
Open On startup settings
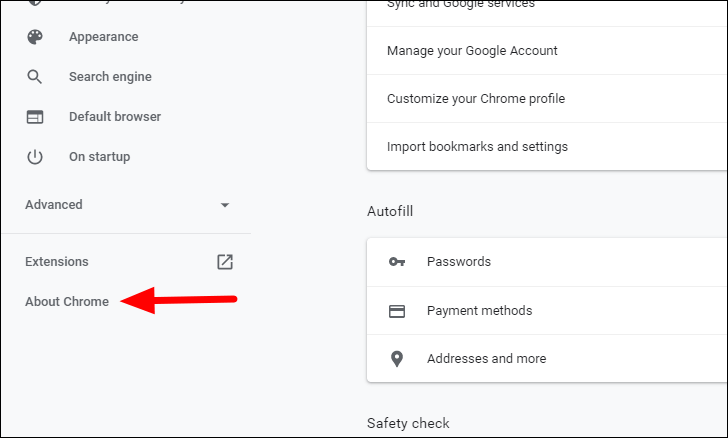99,157
